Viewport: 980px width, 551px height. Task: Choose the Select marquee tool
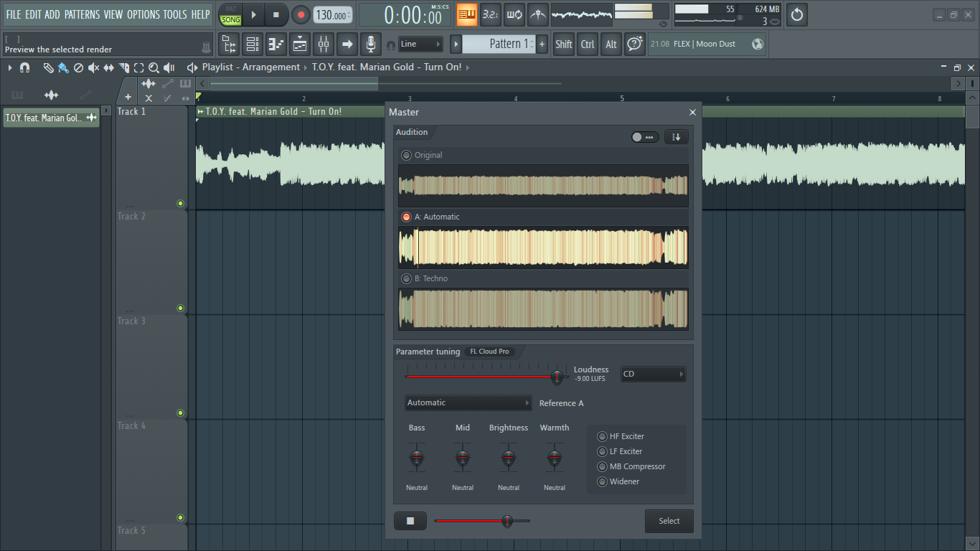[x=138, y=67]
